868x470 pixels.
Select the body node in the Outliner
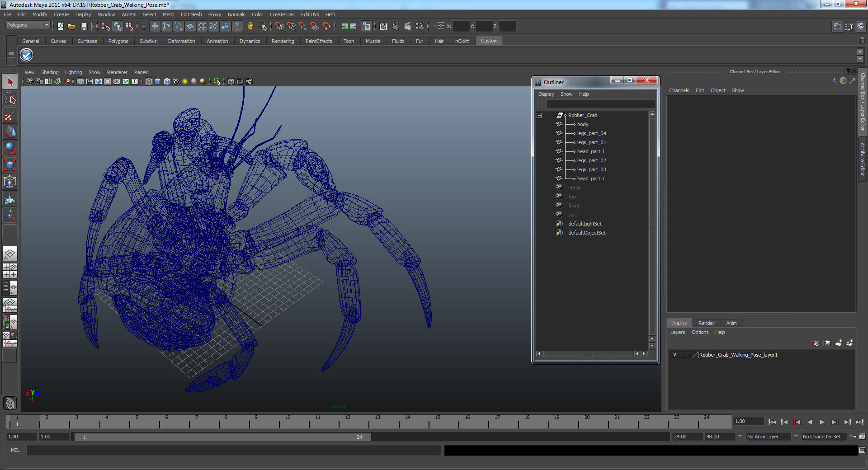pyautogui.click(x=582, y=124)
